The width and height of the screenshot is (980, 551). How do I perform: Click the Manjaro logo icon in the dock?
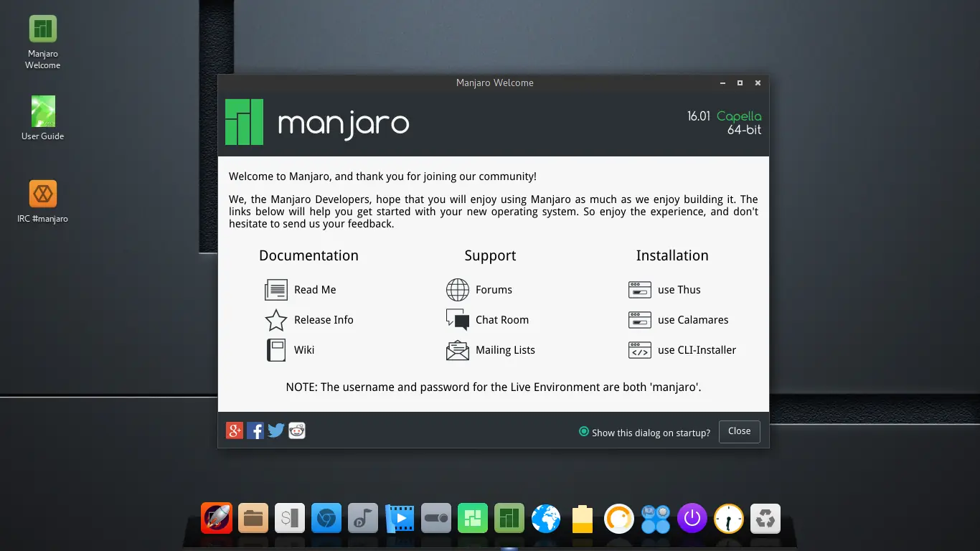509,518
